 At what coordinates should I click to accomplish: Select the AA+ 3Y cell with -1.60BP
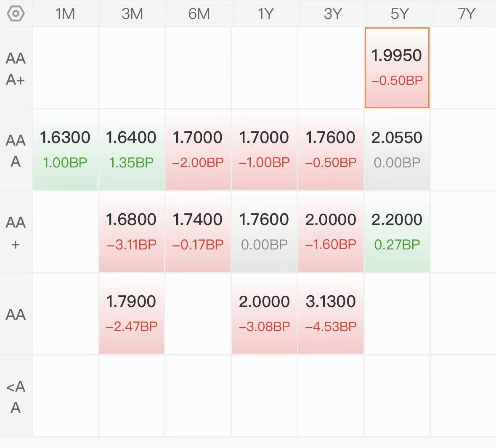tap(331, 231)
